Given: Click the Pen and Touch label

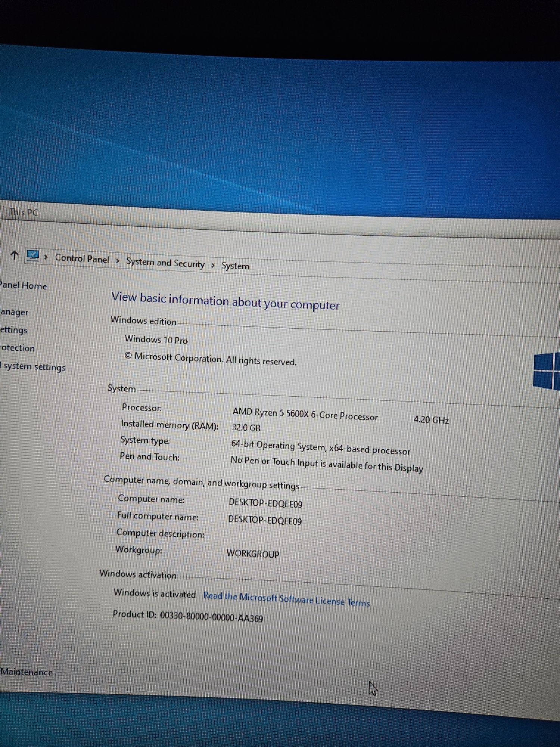Looking at the screenshot, I should click(x=149, y=457).
